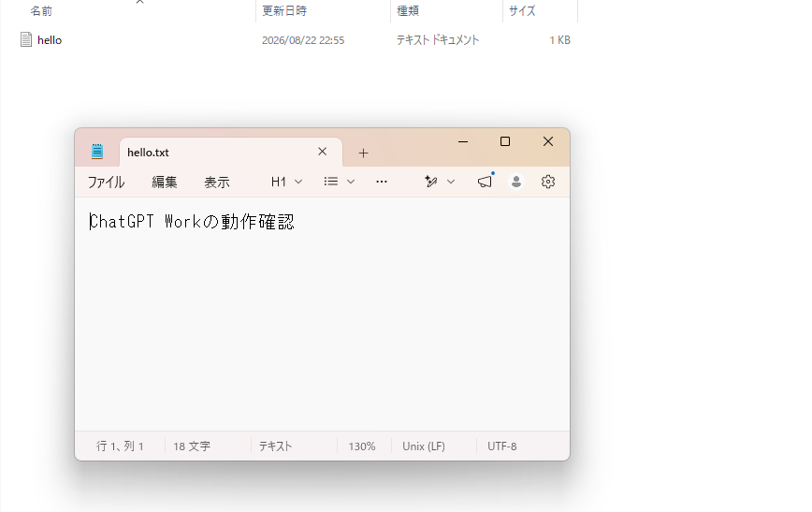Expand the rewrite options chevron
The height and width of the screenshot is (512, 812).
[451, 182]
